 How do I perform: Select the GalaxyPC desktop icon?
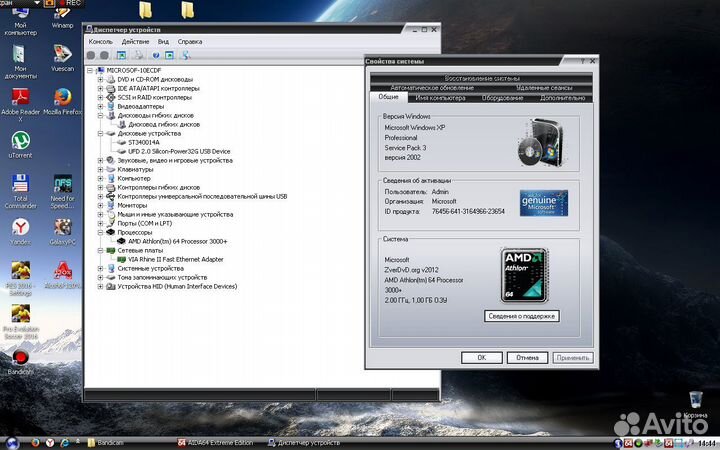[62, 231]
